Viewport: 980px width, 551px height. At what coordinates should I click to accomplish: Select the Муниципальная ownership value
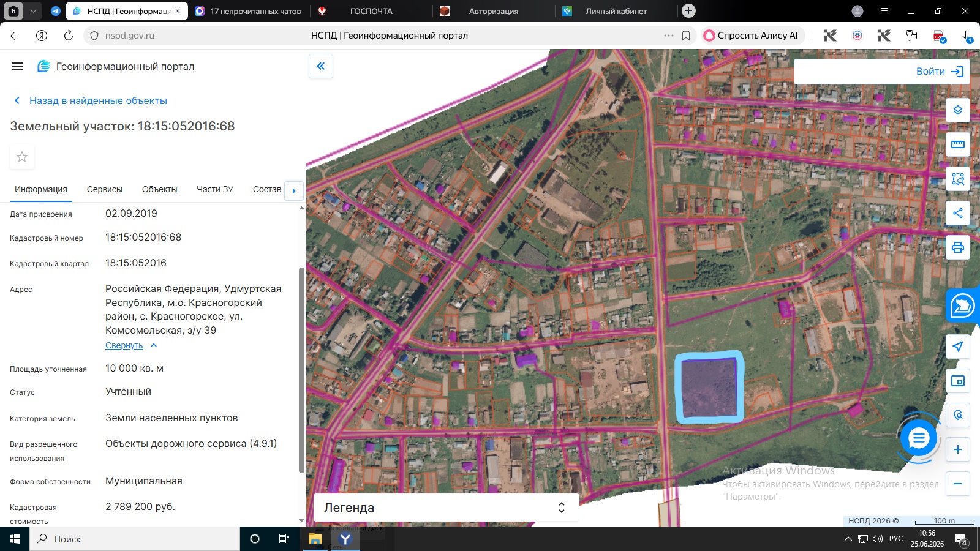click(144, 481)
